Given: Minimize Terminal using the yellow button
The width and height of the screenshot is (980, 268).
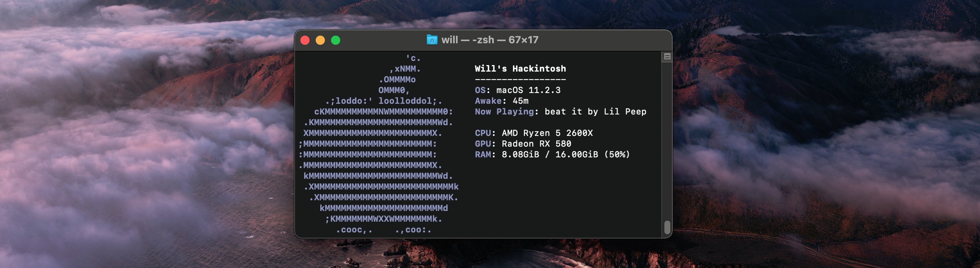Looking at the screenshot, I should (320, 40).
